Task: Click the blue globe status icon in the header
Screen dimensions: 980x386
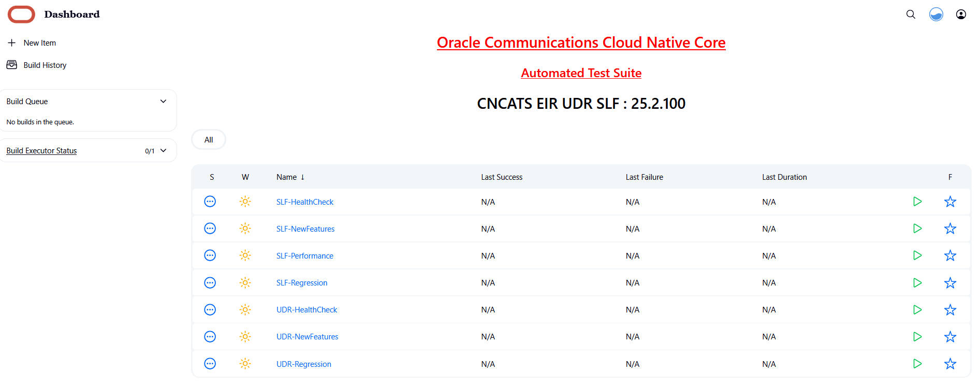Action: 936,15
